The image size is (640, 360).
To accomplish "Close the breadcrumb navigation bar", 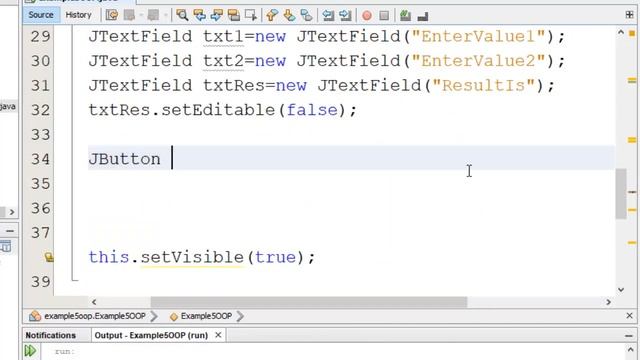I will (x=629, y=316).
